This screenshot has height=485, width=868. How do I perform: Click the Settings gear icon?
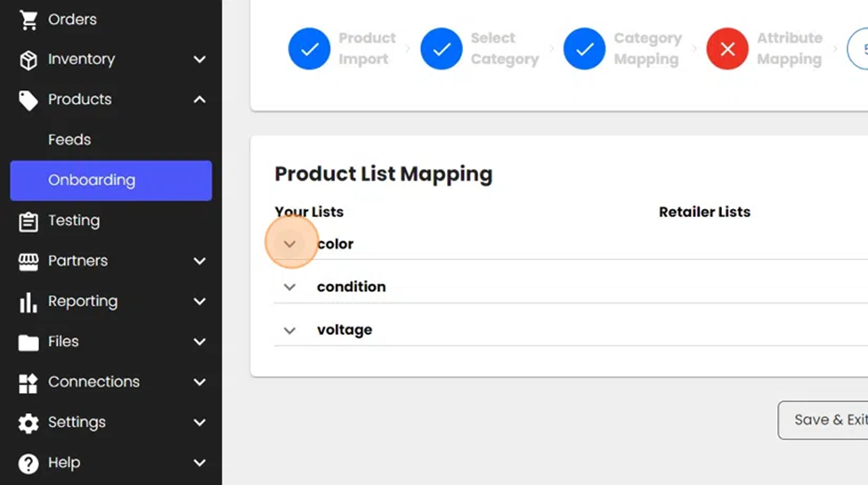pyautogui.click(x=28, y=423)
